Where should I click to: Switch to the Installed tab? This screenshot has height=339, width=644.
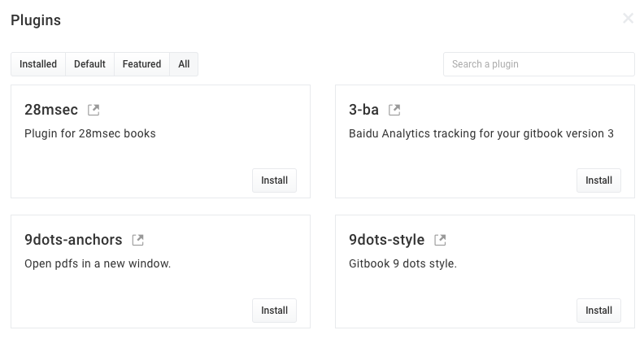[38, 64]
